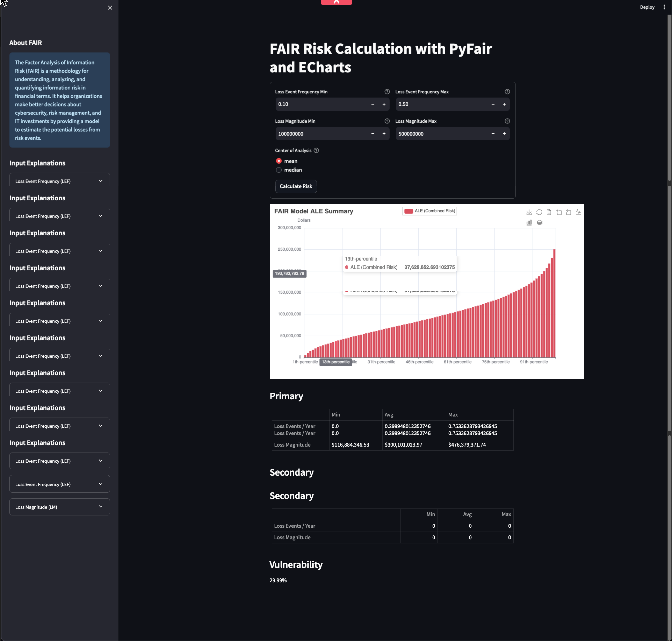Image resolution: width=672 pixels, height=641 pixels.
Task: Click the stack series icon
Action: (539, 222)
